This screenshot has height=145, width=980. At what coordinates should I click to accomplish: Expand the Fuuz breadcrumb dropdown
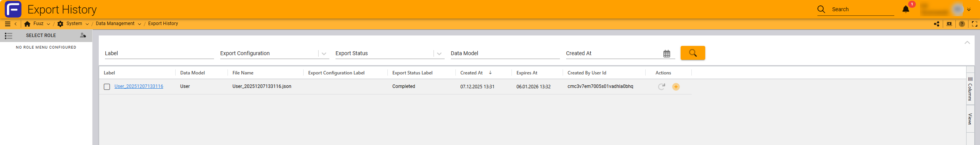click(48, 24)
